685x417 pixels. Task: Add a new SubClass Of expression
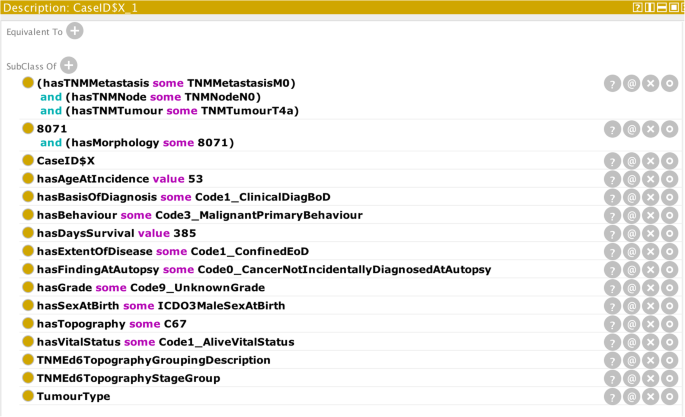69,65
